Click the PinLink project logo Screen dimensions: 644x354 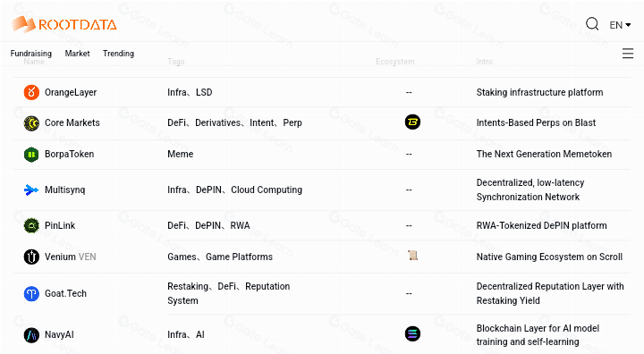(x=31, y=225)
